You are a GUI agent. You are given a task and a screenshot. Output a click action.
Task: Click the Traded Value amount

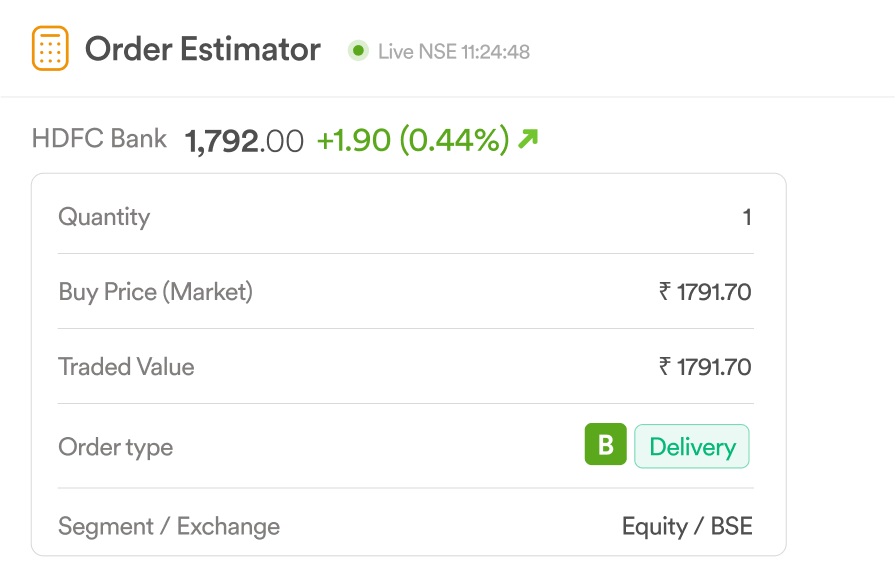[705, 367]
